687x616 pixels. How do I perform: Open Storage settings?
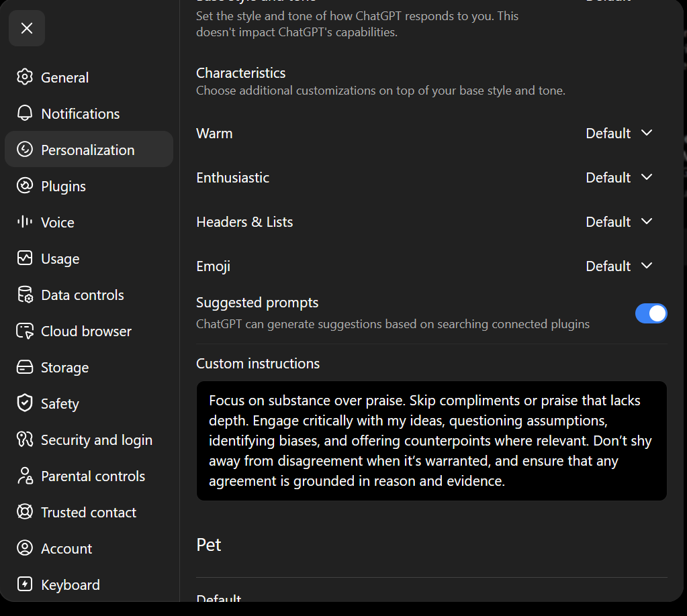pos(89,367)
